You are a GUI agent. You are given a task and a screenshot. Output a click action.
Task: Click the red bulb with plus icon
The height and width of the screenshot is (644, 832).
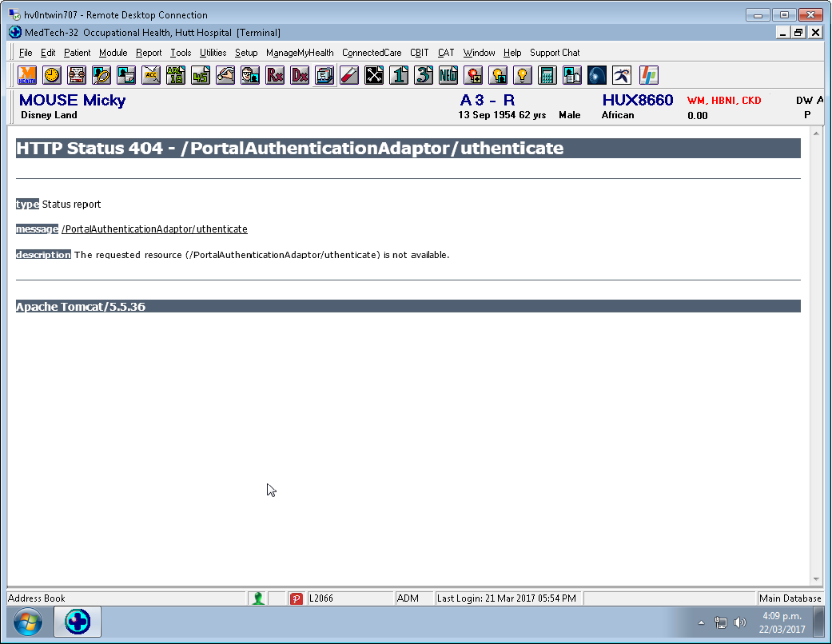click(x=473, y=75)
